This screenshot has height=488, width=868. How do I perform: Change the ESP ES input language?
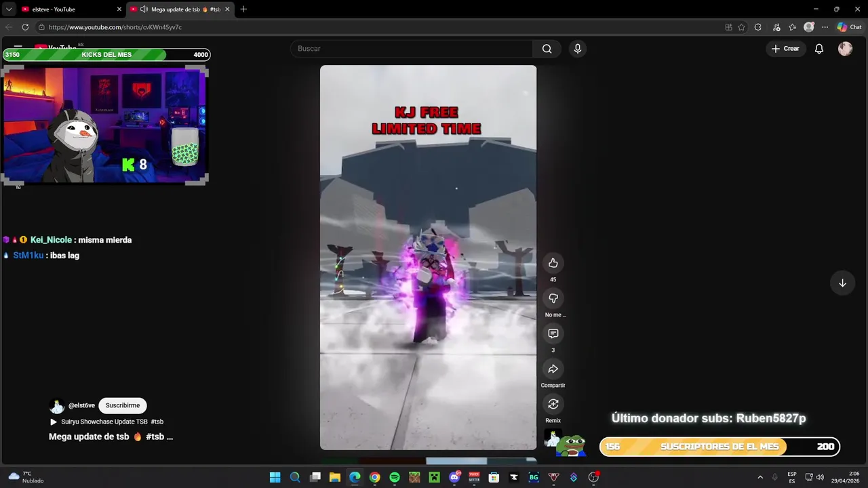(792, 477)
